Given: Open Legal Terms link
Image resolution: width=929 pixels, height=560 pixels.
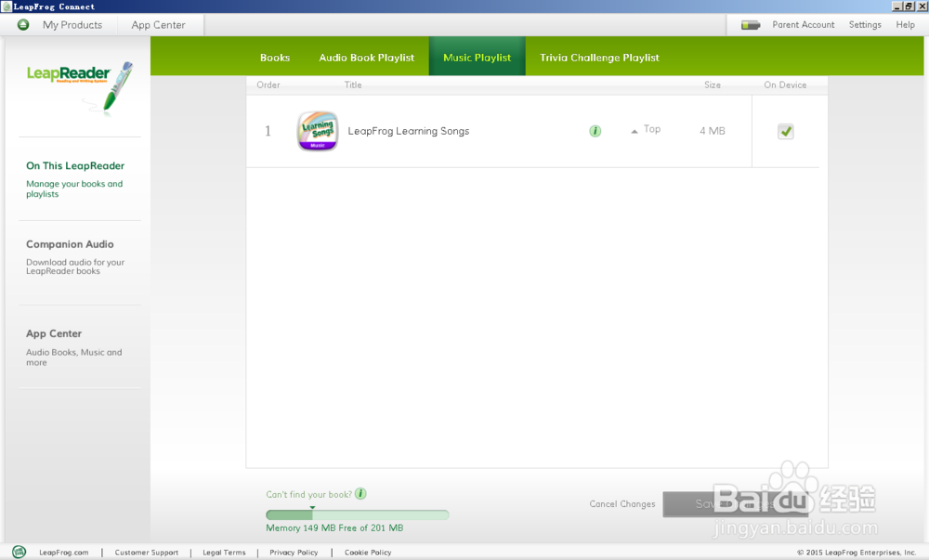Looking at the screenshot, I should pos(224,553).
